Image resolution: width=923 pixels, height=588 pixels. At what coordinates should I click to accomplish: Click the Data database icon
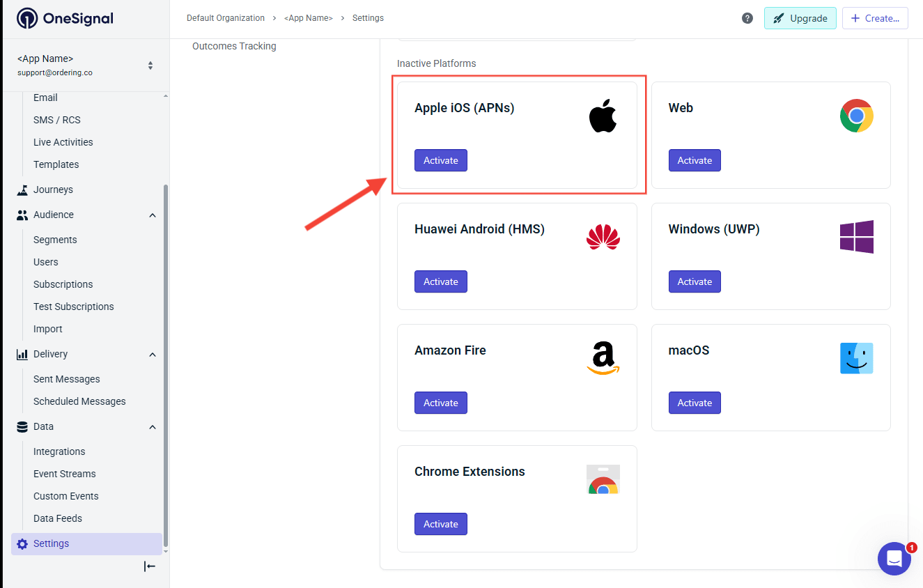[x=22, y=426]
